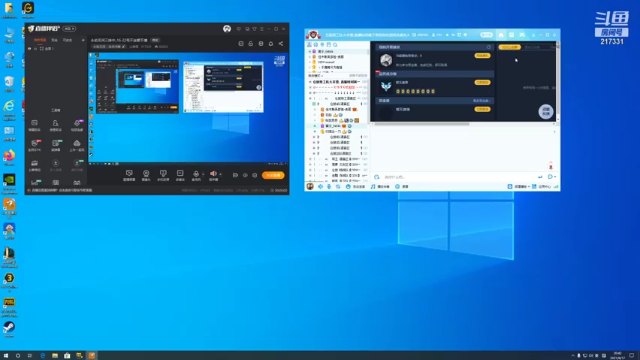Image resolution: width=640 pixels, height=360 pixels.
Task: Click the bottom yellow button in YY's dark panel
Action: pos(482,109)
